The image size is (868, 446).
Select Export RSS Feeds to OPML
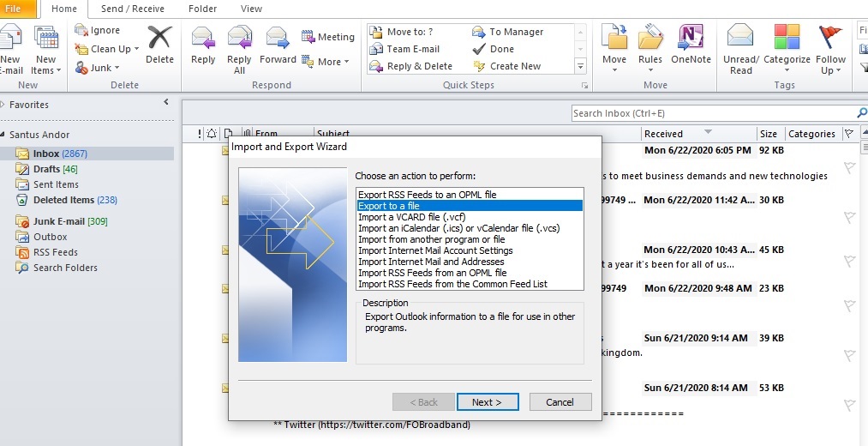coord(470,195)
